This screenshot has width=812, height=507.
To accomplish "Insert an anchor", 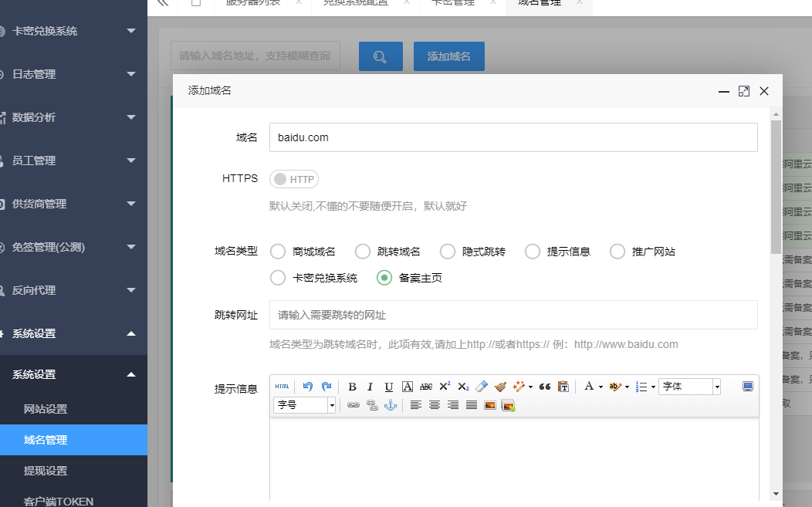I will click(x=391, y=405).
